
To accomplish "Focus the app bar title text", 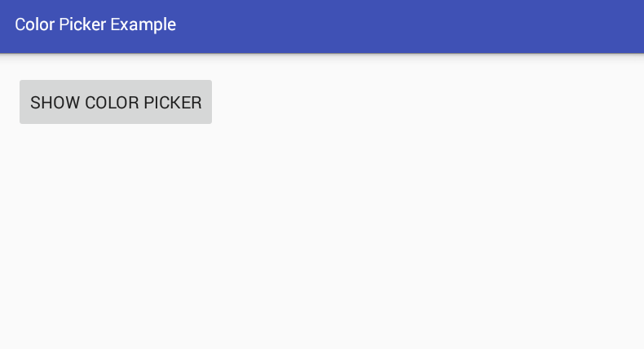I will (x=95, y=24).
